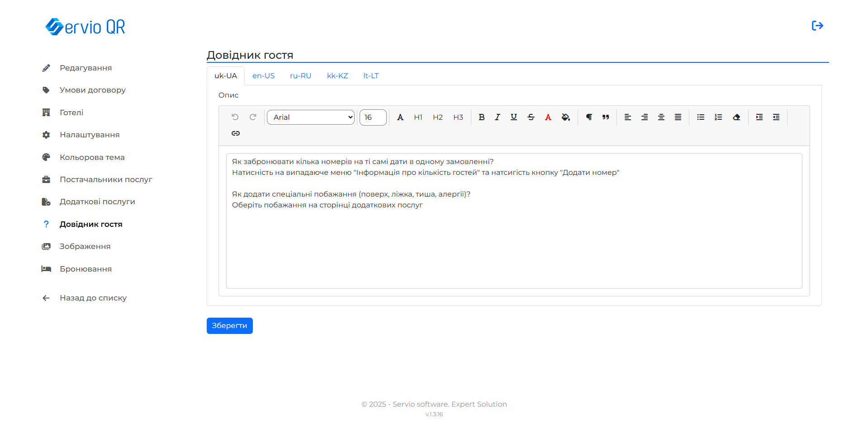Insert a bulleted list
Screen dimensions: 868x427
701,117
